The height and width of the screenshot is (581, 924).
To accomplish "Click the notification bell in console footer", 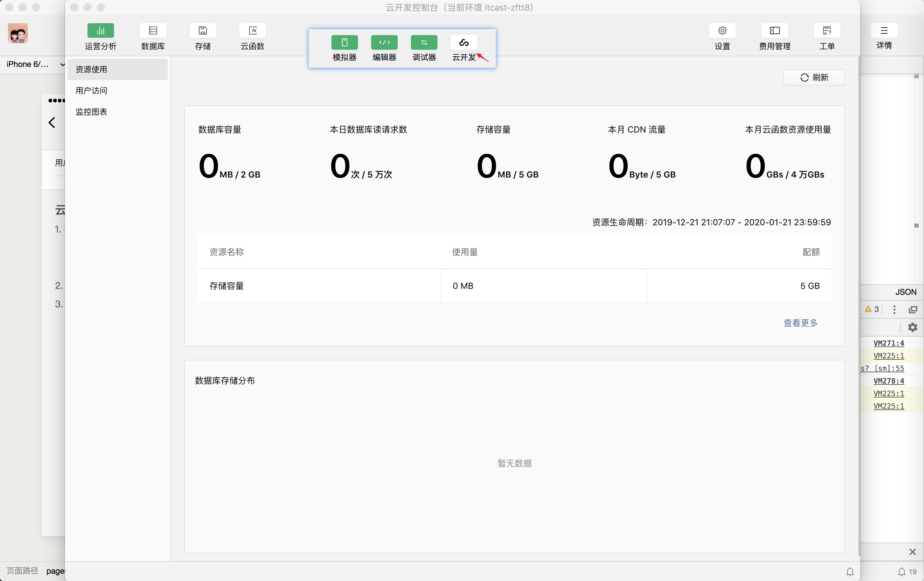I will [x=850, y=572].
